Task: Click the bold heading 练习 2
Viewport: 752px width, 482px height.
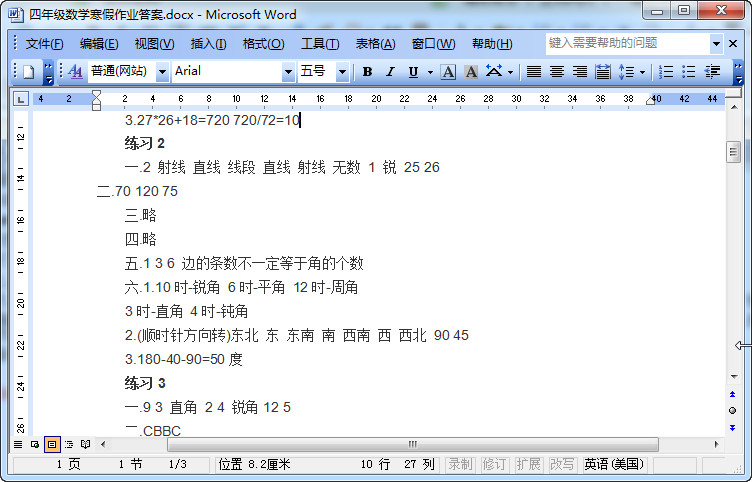Action: click(x=144, y=143)
